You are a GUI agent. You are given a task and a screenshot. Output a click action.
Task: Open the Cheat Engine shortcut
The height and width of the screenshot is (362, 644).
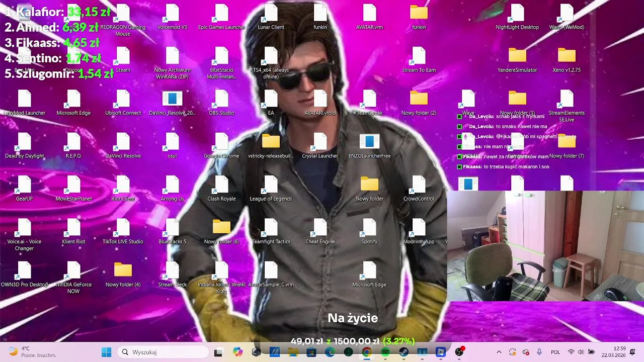(320, 231)
